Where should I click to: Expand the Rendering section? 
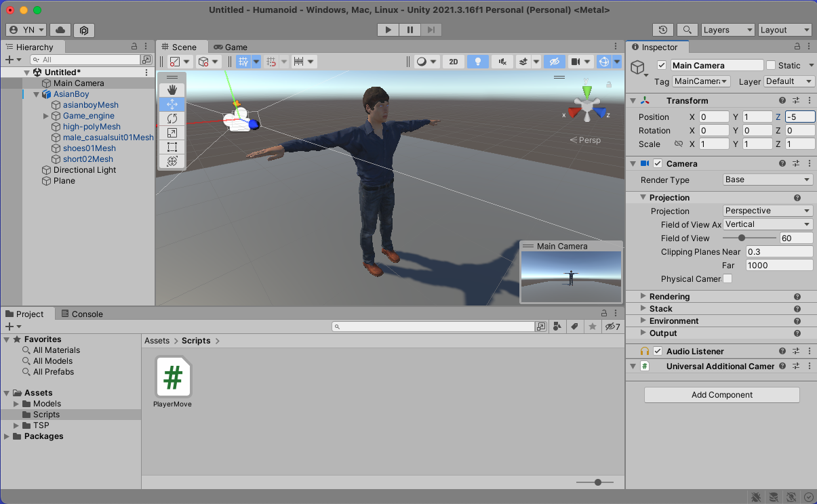[x=669, y=297]
